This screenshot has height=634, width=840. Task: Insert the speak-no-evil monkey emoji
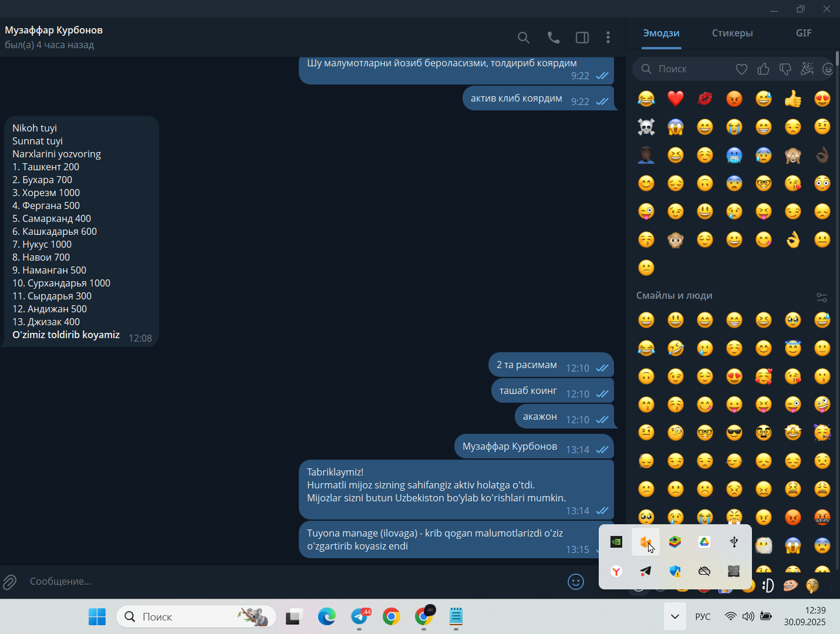pyautogui.click(x=676, y=240)
